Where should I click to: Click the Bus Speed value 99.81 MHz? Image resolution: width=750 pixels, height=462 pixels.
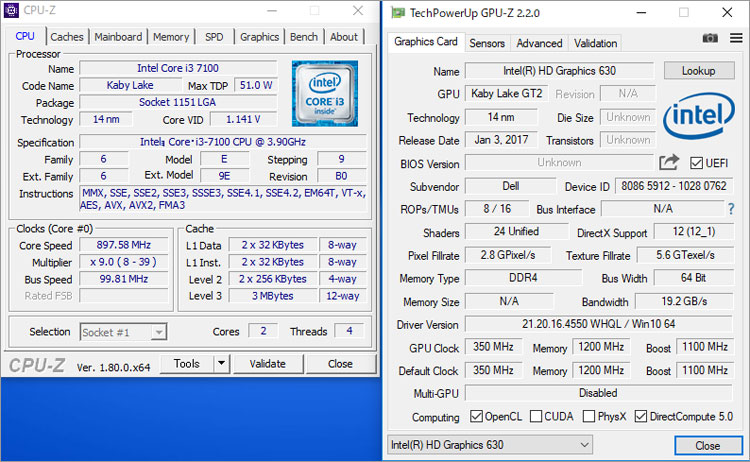coord(123,279)
